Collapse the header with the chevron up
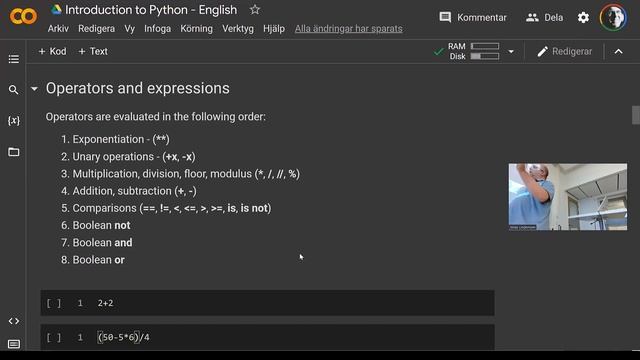Screen dimensions: 640x360 (x=618, y=51)
